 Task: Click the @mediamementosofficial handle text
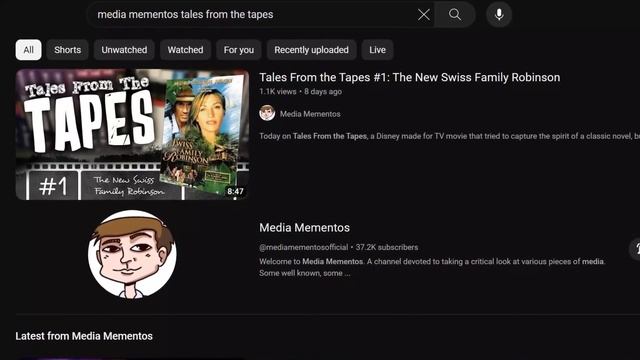(x=304, y=247)
